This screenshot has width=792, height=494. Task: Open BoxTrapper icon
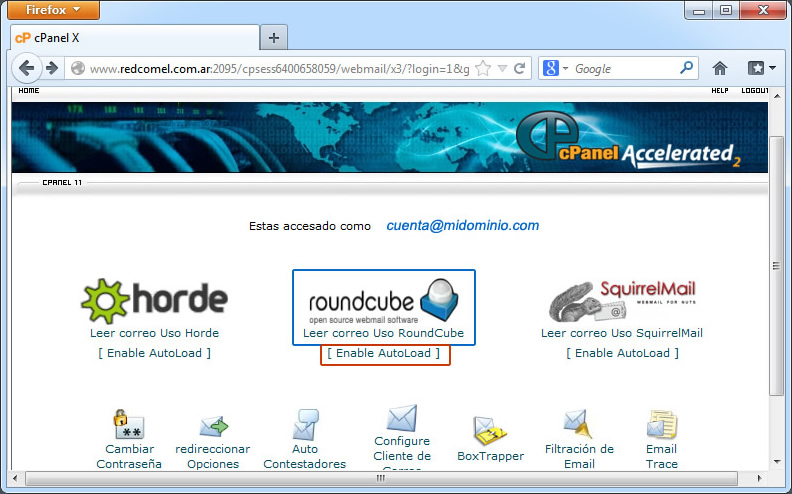click(x=490, y=431)
